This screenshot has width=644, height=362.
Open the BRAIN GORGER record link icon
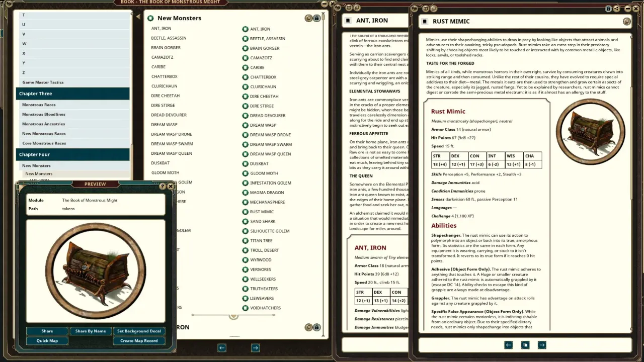point(245,48)
